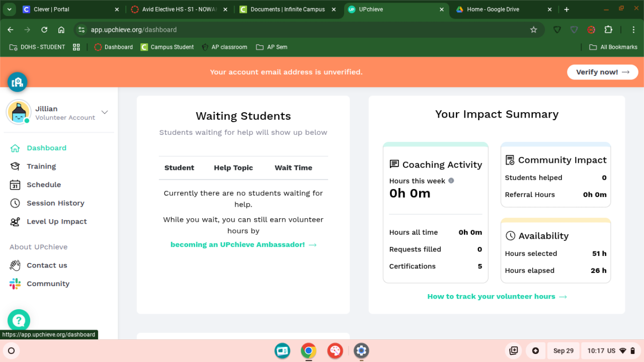Open a new browser tab

click(x=567, y=10)
